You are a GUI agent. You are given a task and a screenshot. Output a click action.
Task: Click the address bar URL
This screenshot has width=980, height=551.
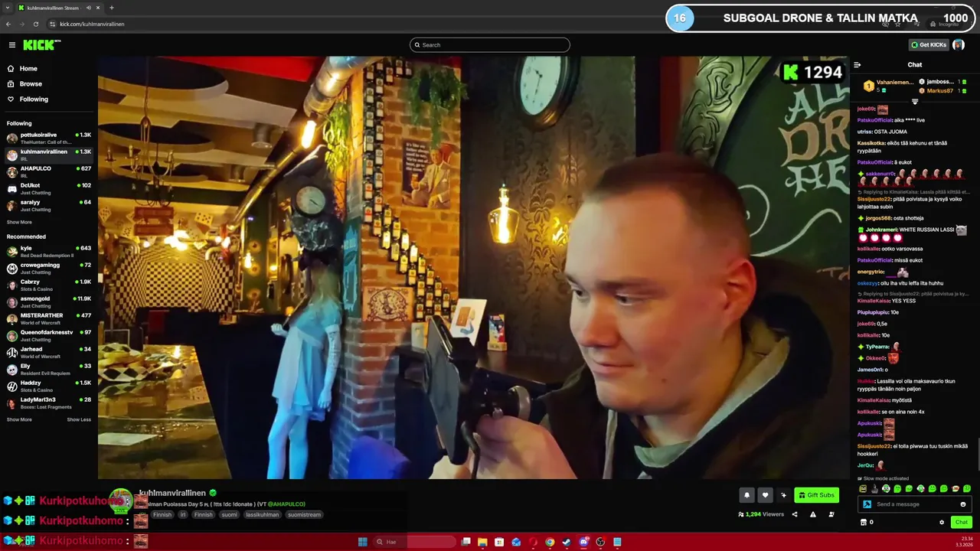pyautogui.click(x=92, y=24)
